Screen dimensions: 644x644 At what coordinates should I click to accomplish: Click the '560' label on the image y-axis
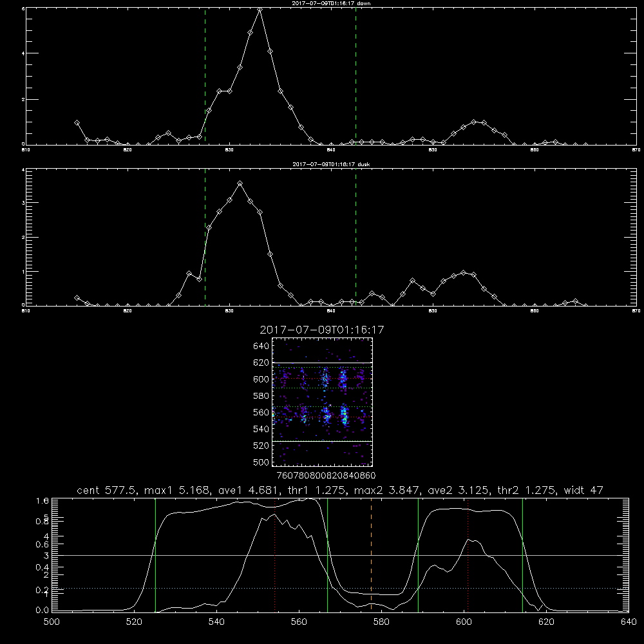click(x=261, y=412)
